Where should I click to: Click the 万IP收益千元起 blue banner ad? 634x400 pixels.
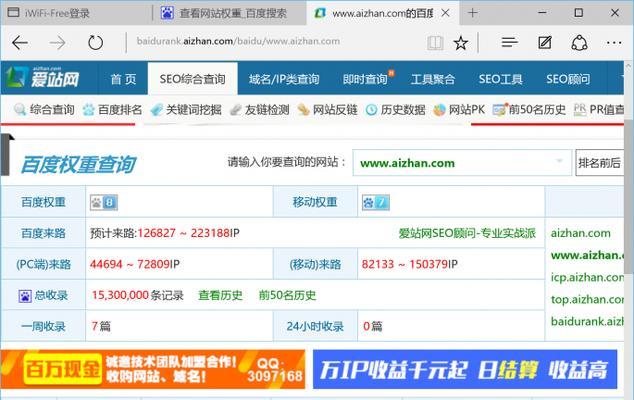coord(465,369)
